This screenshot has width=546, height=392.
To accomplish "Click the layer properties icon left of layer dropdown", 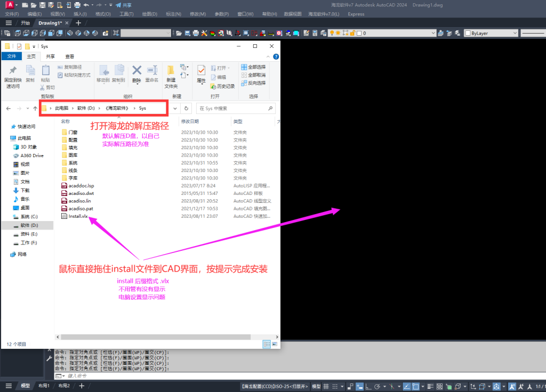I will point(323,33).
